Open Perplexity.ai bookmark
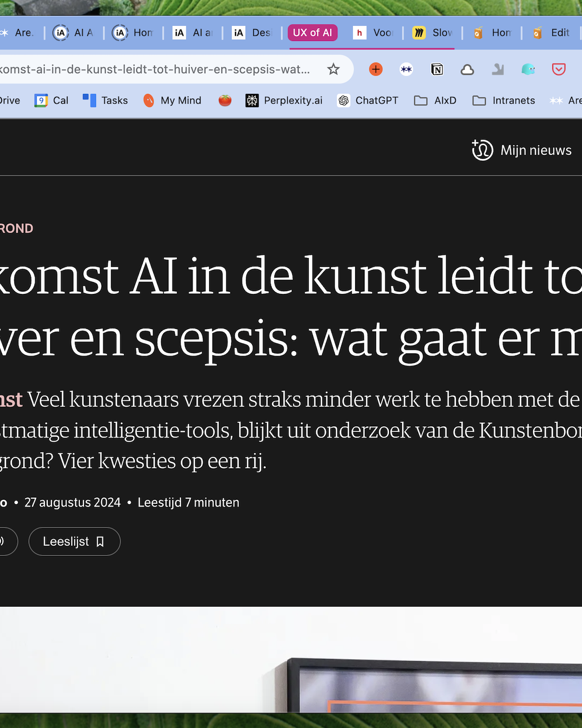The height and width of the screenshot is (728, 582). [x=284, y=100]
